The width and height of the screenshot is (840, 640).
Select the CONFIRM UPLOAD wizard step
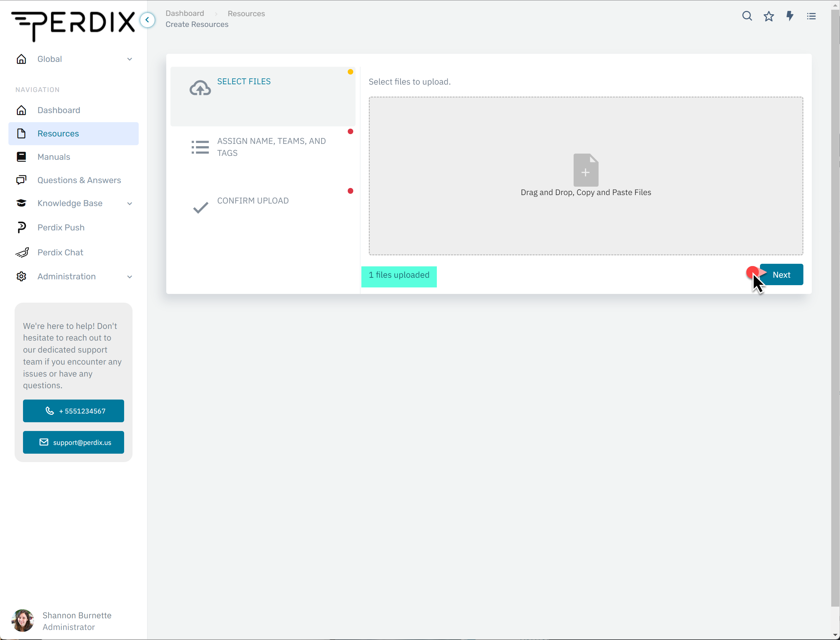(263, 215)
